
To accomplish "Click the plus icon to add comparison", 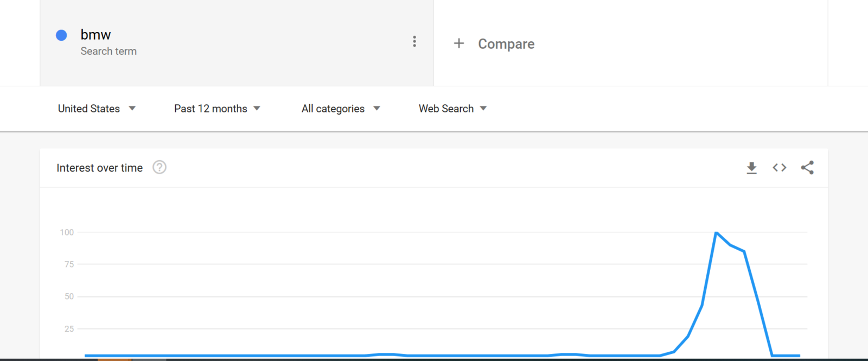I will click(459, 43).
